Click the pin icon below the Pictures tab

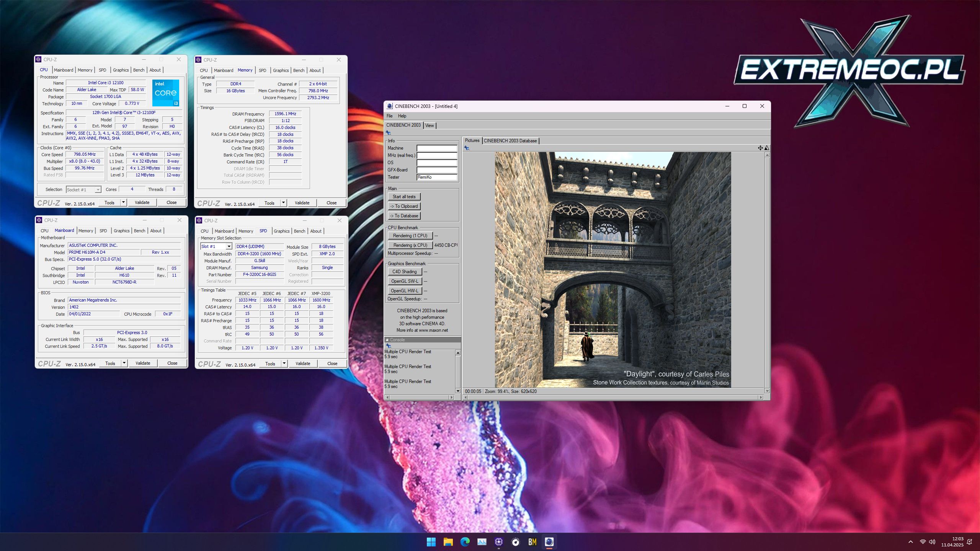click(x=467, y=148)
